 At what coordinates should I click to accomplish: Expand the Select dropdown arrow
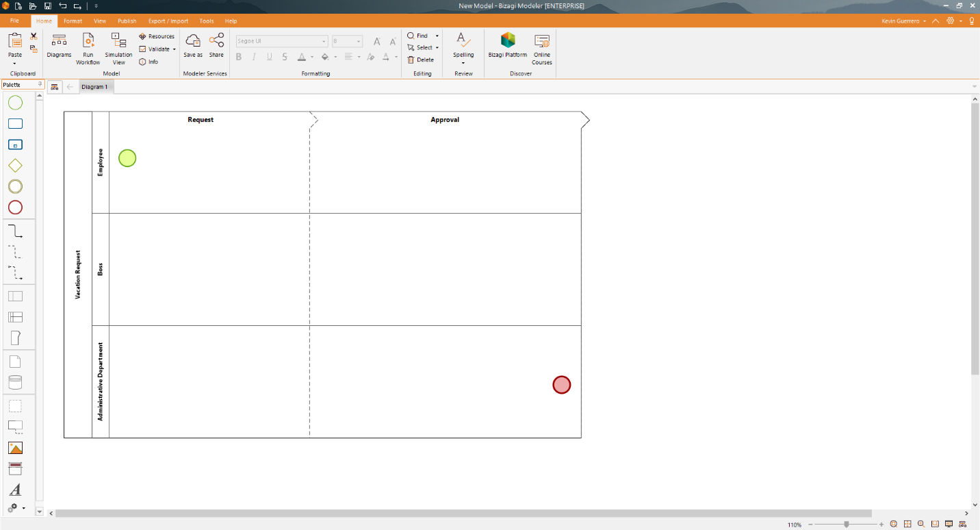[437, 48]
